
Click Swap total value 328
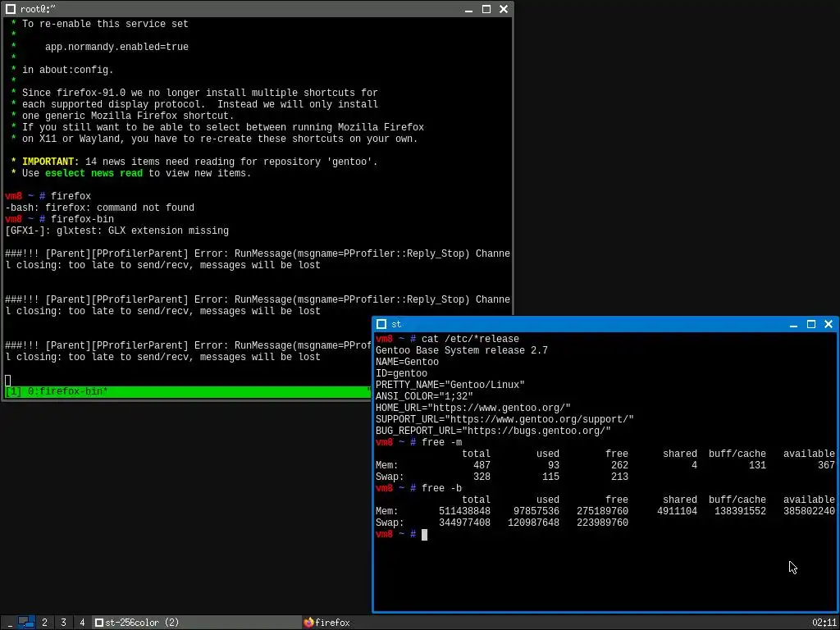click(x=482, y=477)
